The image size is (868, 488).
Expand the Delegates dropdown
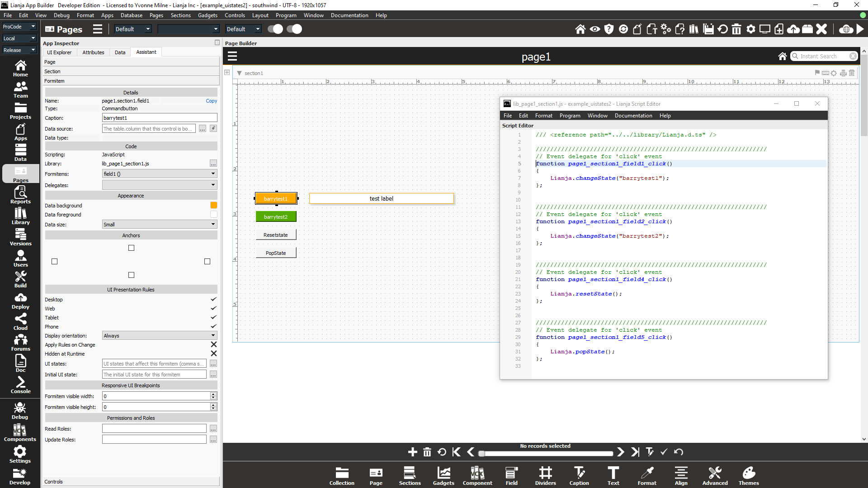159,185
